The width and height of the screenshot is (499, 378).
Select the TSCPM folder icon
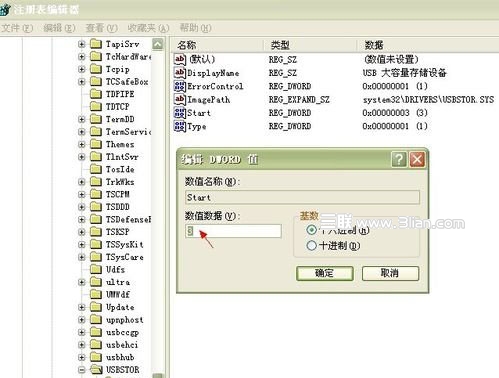coord(96,194)
